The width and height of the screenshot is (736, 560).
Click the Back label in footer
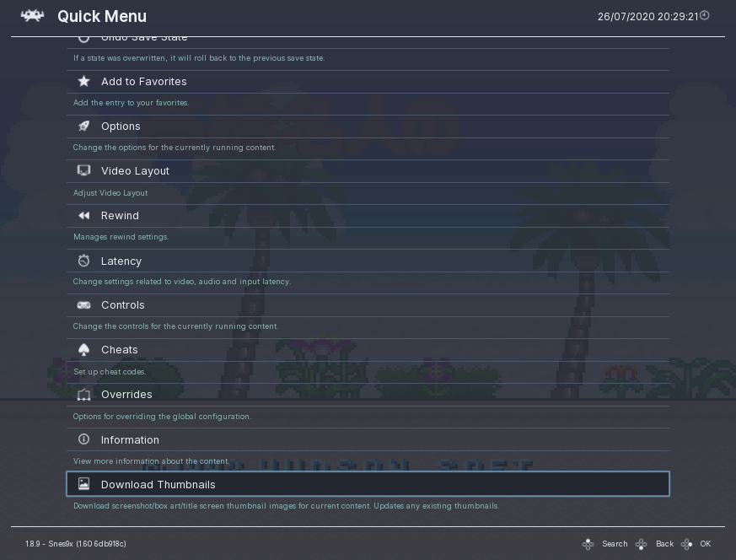tap(664, 544)
